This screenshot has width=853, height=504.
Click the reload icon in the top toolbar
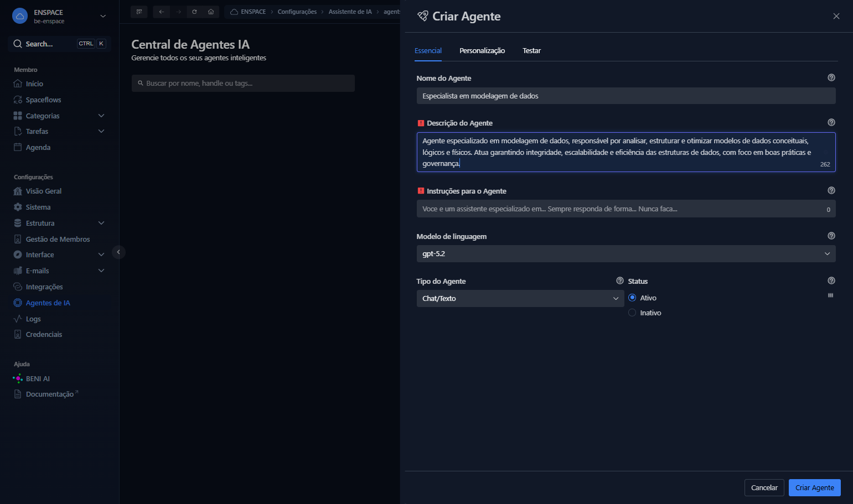(x=194, y=12)
